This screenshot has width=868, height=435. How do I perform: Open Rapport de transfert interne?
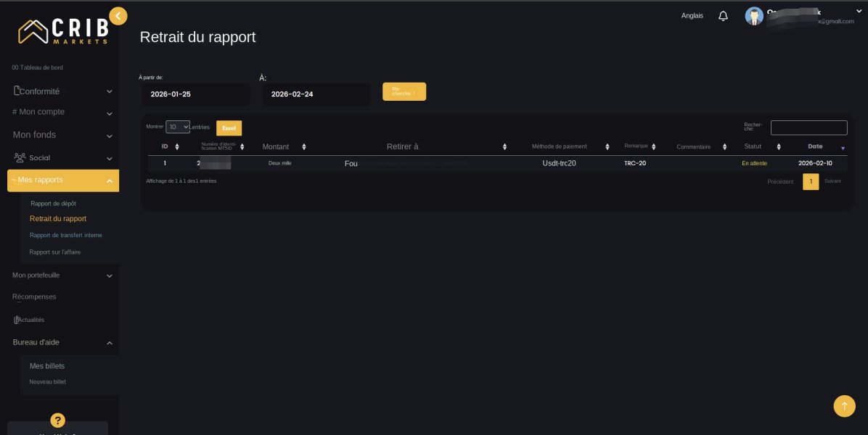[x=66, y=235]
